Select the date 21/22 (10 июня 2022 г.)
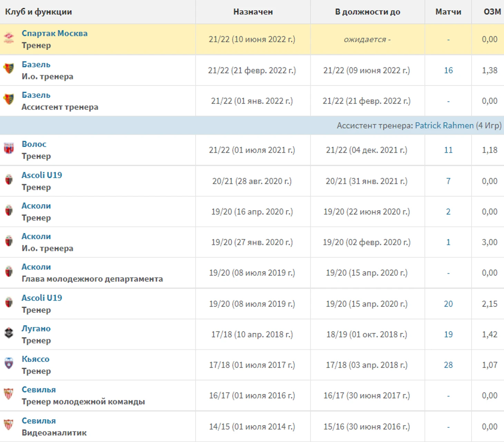The image size is (504, 442). (x=252, y=39)
